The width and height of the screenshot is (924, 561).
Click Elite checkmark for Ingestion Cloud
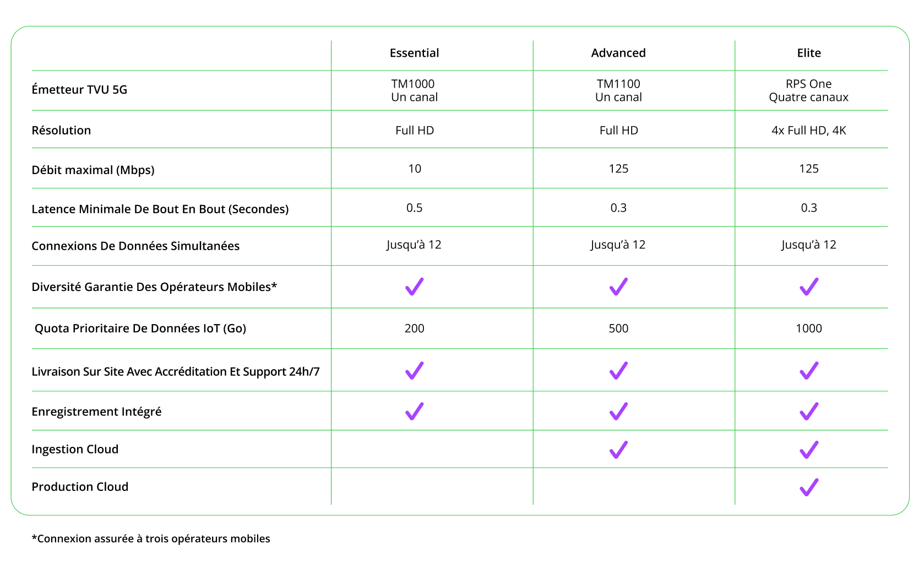click(809, 450)
